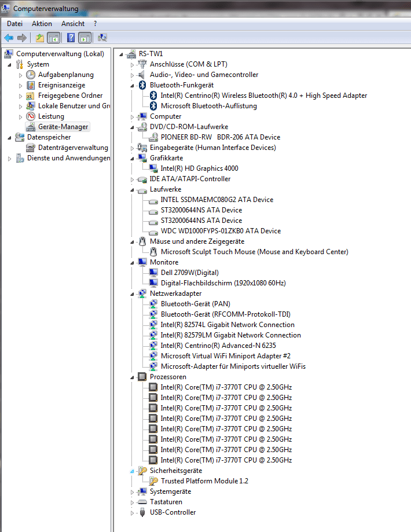Click the Datenträgerverwaltung disk icon
411x532 pixels.
pyautogui.click(x=31, y=148)
